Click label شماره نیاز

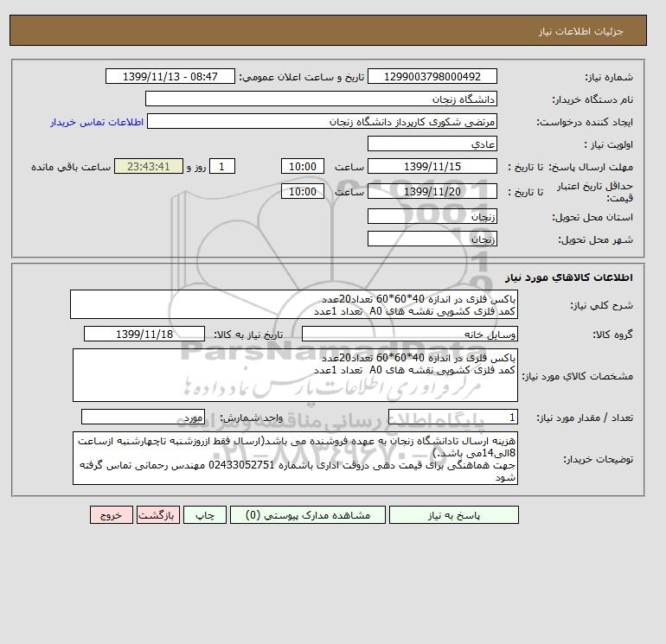[x=609, y=77]
